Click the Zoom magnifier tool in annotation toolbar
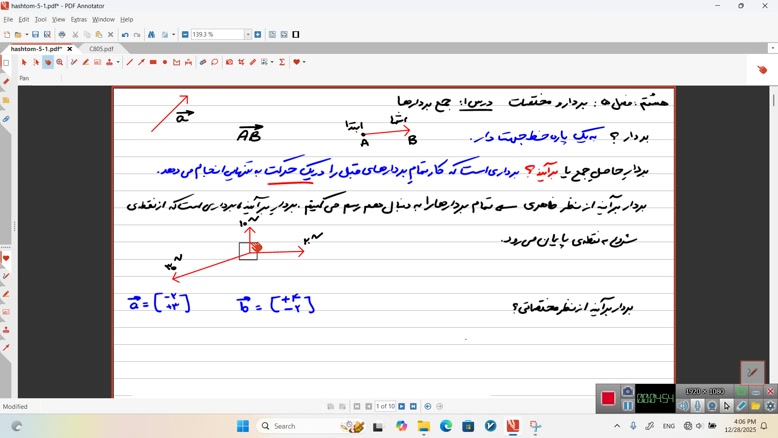 tap(60, 62)
